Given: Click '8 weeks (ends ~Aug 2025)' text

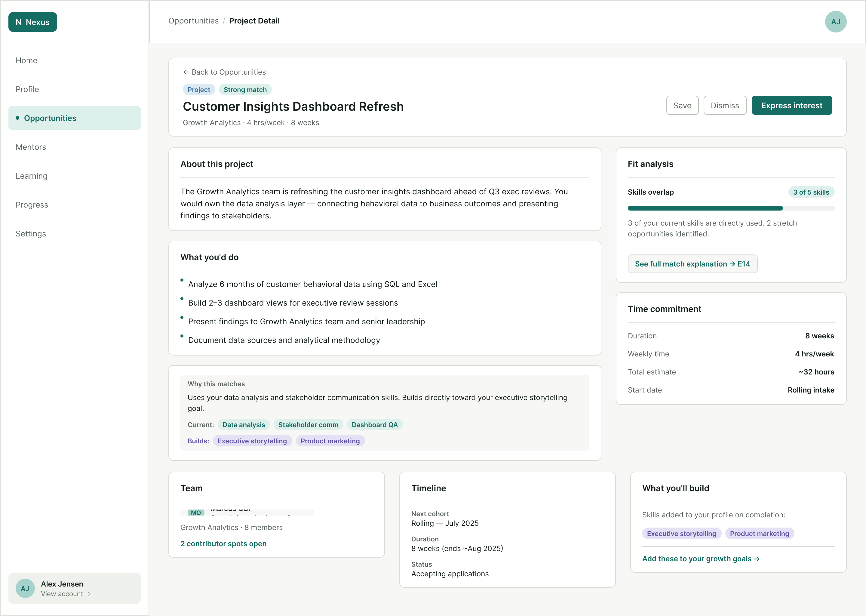Looking at the screenshot, I should point(457,549).
